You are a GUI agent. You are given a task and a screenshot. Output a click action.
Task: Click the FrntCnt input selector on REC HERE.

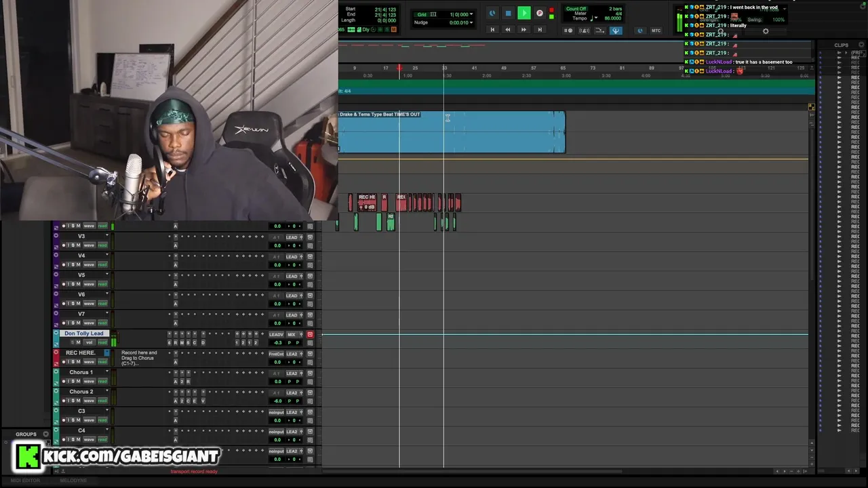[276, 354]
